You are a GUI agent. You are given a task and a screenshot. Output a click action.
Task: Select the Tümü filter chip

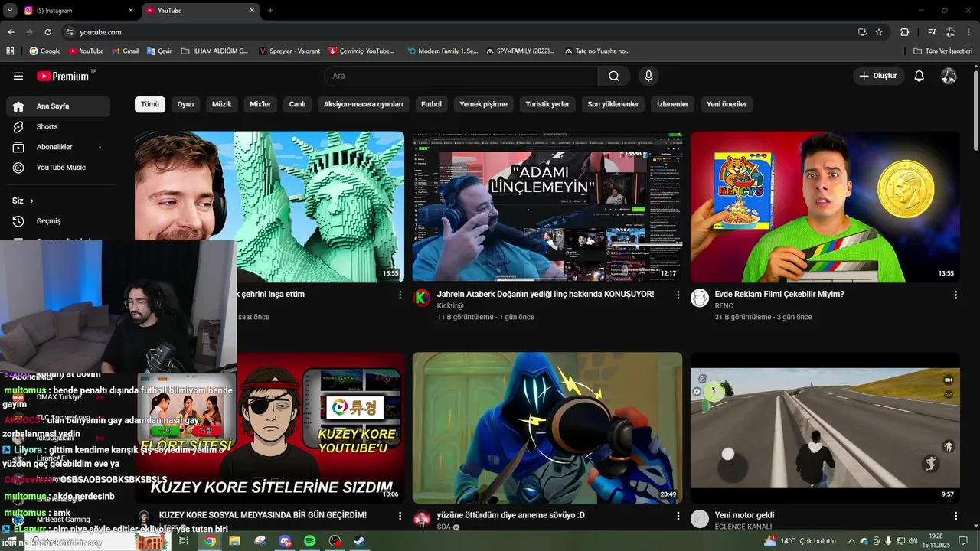tap(150, 104)
